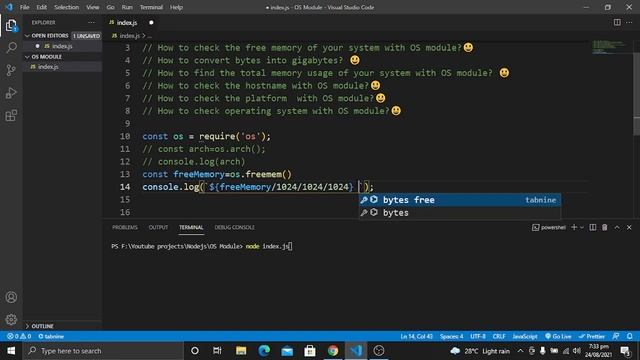Click tabnine status bar item
This screenshot has height=360, width=640.
(51, 336)
